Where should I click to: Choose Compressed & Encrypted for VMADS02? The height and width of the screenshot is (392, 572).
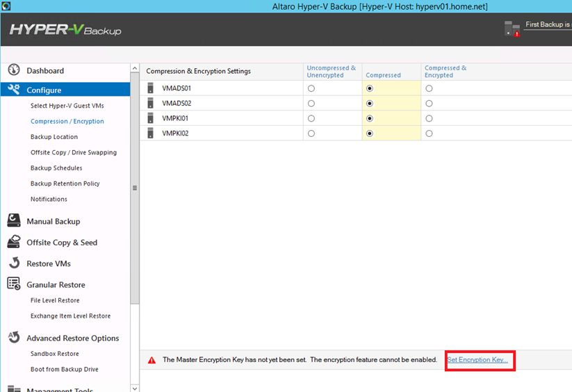point(429,104)
